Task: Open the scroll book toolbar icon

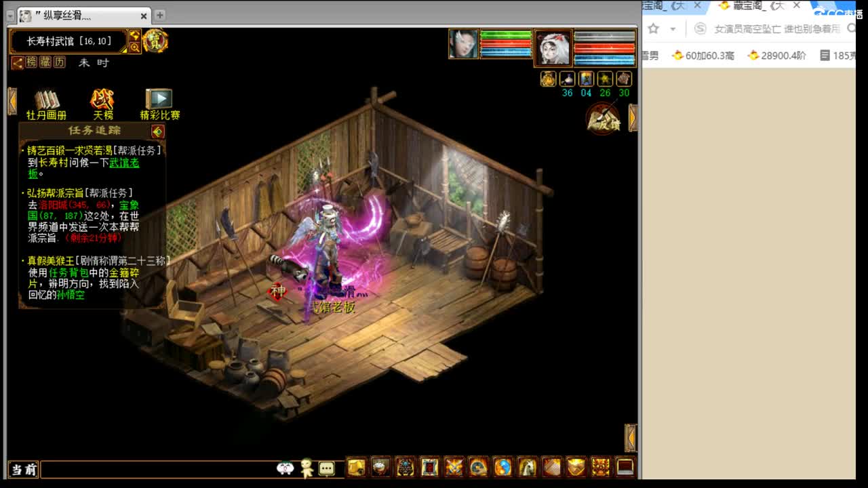Action: pos(552,467)
